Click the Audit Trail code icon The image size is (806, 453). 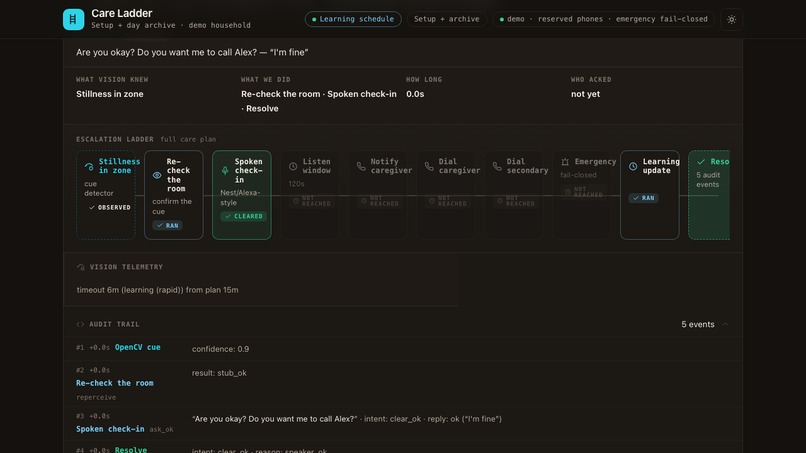[80, 324]
